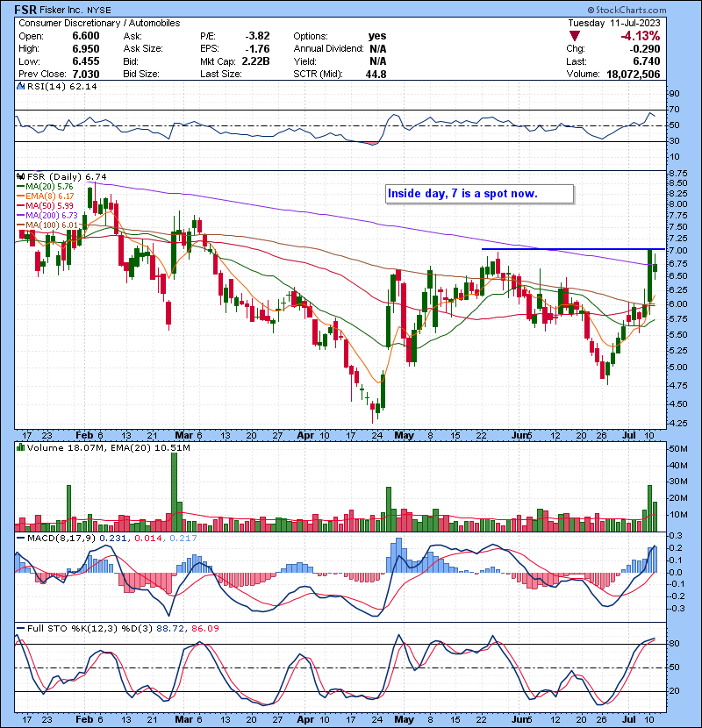Click the SCTR (Mid) value 44.8
Screen dimensions: 702x728
click(x=376, y=74)
